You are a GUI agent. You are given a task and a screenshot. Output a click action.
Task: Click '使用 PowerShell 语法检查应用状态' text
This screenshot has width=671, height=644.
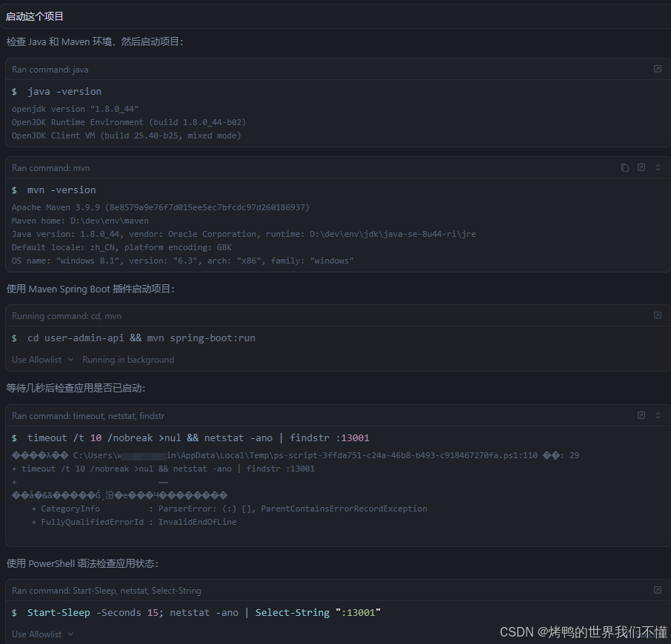83,563
